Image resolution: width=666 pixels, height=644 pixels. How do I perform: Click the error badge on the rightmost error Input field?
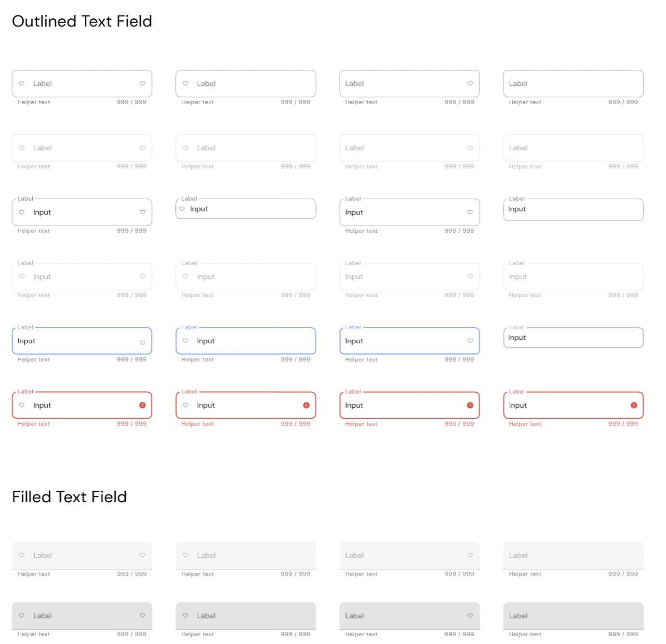coord(634,405)
